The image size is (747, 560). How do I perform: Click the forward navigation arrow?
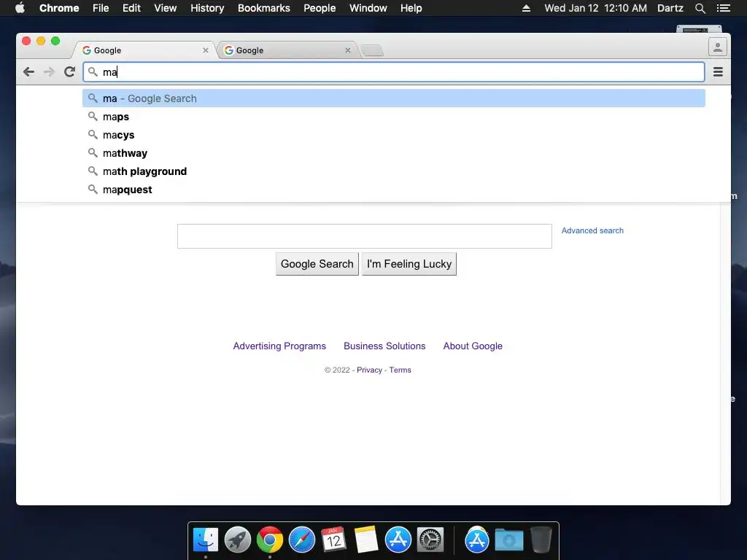[x=49, y=72]
